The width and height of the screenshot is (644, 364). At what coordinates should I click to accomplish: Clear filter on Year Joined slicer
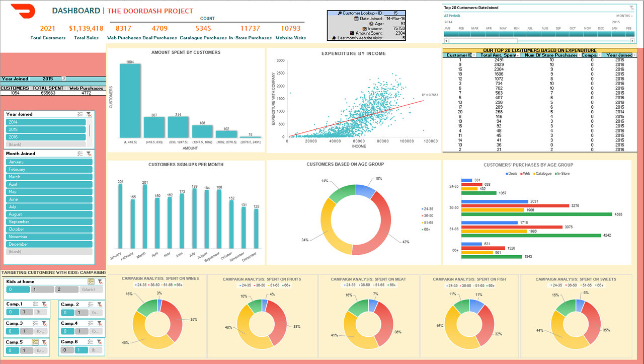(x=89, y=114)
